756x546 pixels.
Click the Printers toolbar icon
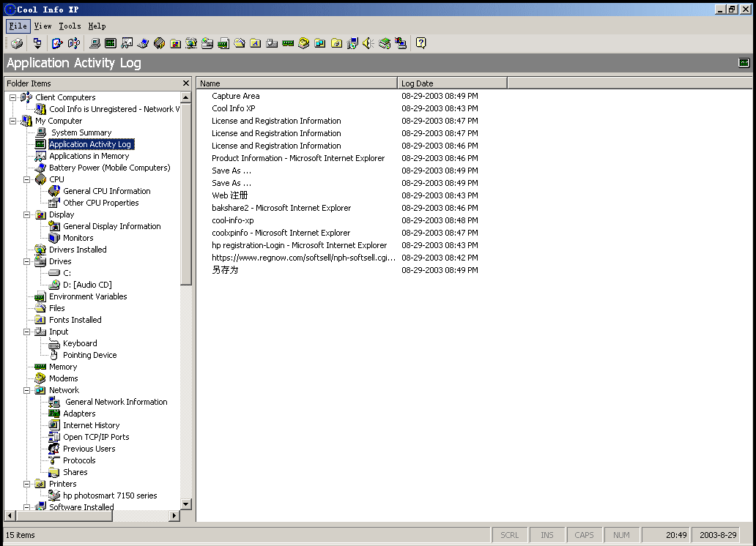[336, 43]
